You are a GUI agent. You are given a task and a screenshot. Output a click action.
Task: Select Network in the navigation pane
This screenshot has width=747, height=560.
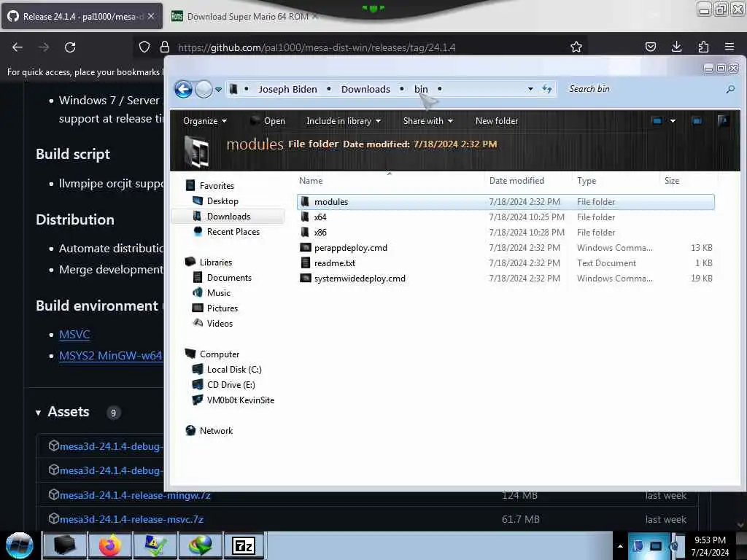click(x=216, y=430)
